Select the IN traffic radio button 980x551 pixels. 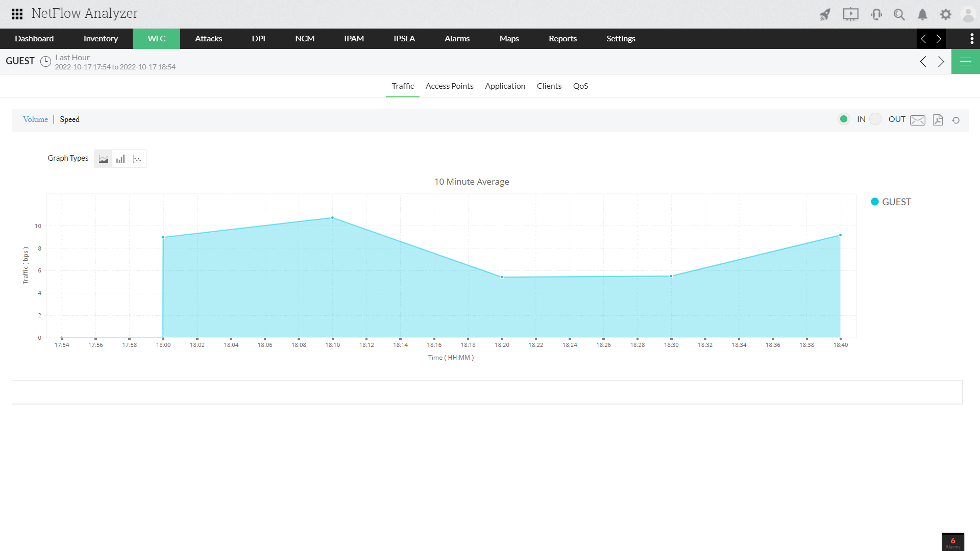(844, 119)
